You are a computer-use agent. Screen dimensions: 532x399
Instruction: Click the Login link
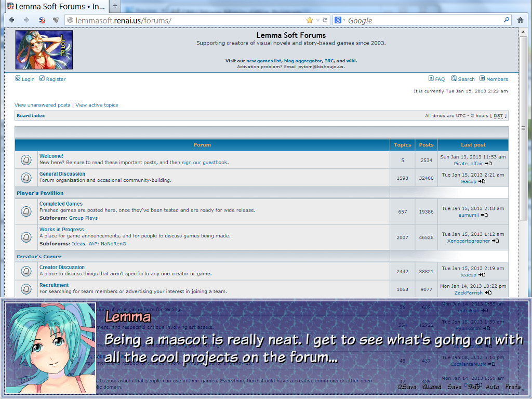(25, 79)
